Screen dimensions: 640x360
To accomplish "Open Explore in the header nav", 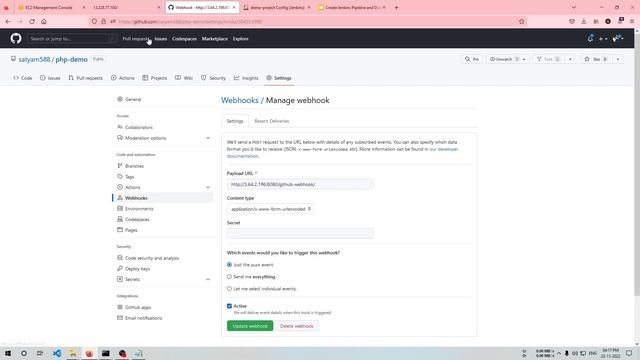I will click(240, 39).
